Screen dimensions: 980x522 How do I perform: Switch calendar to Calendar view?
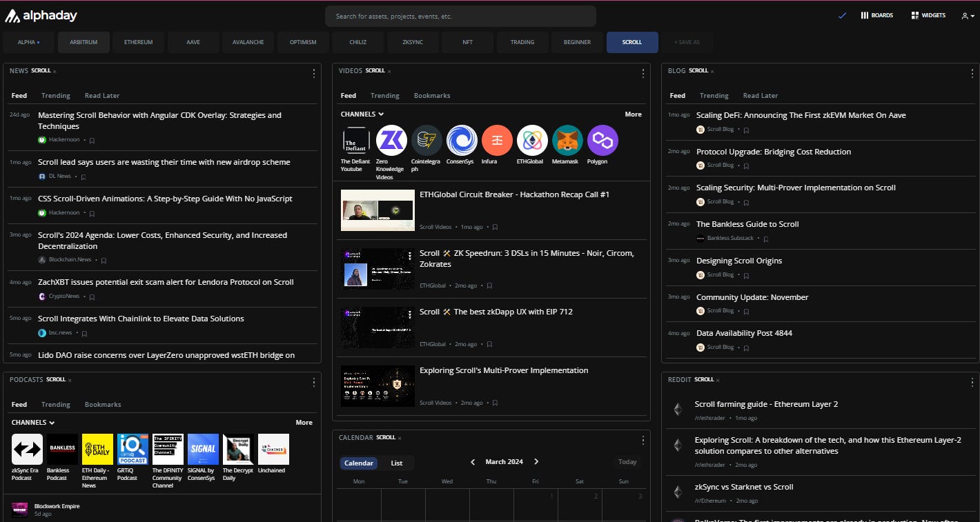click(x=359, y=463)
